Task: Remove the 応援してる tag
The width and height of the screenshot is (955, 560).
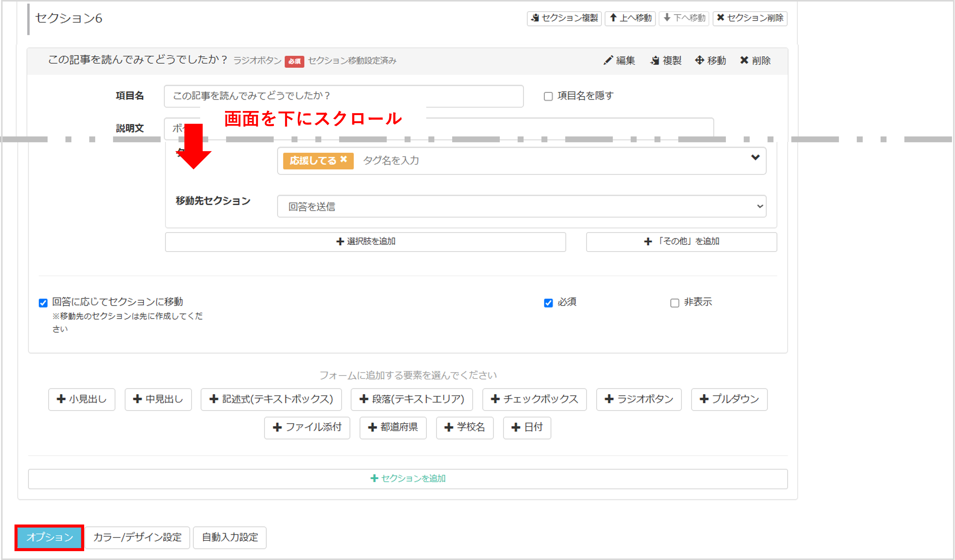Action: point(343,159)
